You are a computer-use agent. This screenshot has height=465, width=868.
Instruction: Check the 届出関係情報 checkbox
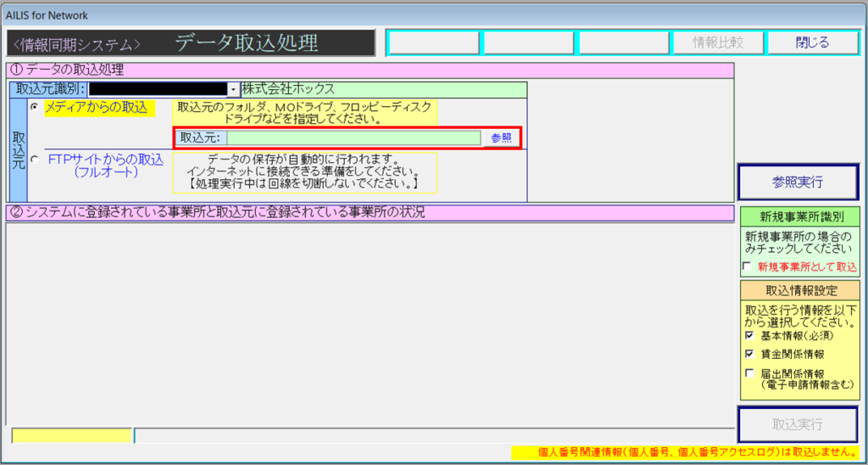(748, 373)
